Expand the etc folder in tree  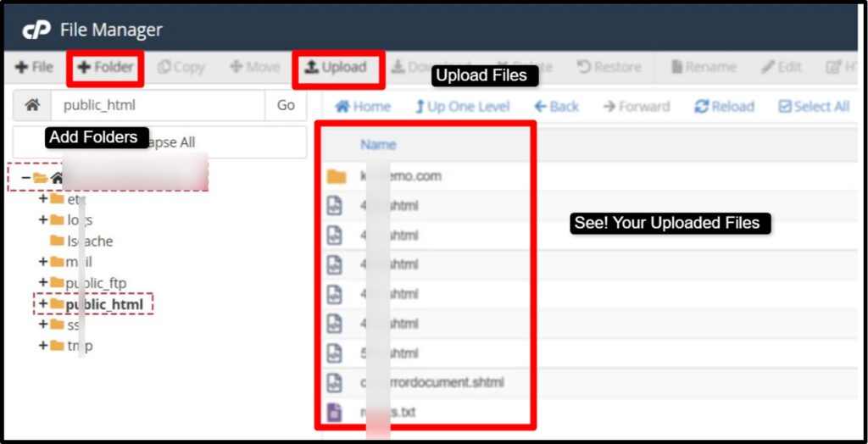(x=43, y=199)
